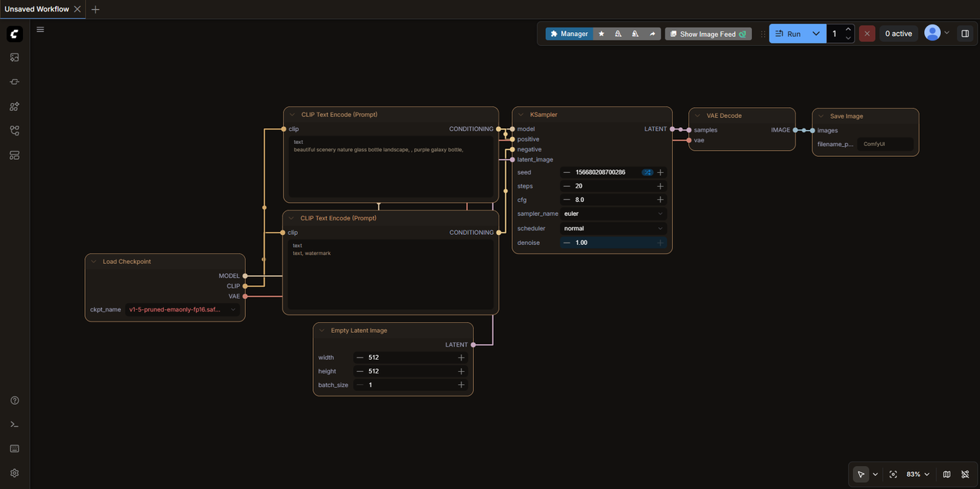Viewport: 980px width, 489px height.
Task: Close the Unsaved Workflow tab
Action: pos(77,9)
